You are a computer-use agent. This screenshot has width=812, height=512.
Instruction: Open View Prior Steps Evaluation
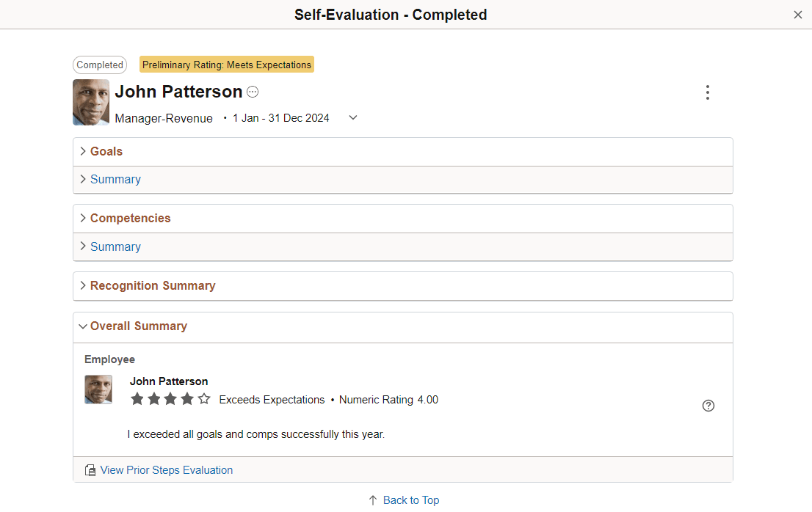click(167, 469)
